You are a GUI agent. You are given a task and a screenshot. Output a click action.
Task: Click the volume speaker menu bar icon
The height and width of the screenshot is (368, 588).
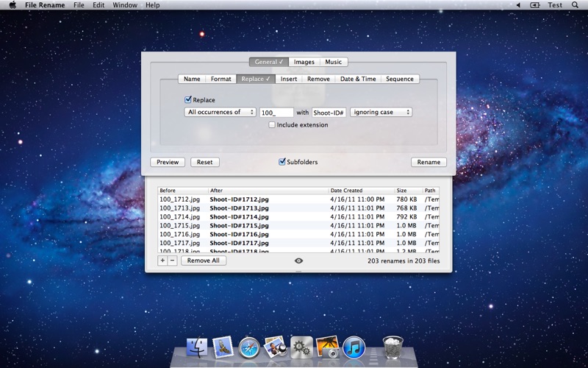tap(519, 5)
